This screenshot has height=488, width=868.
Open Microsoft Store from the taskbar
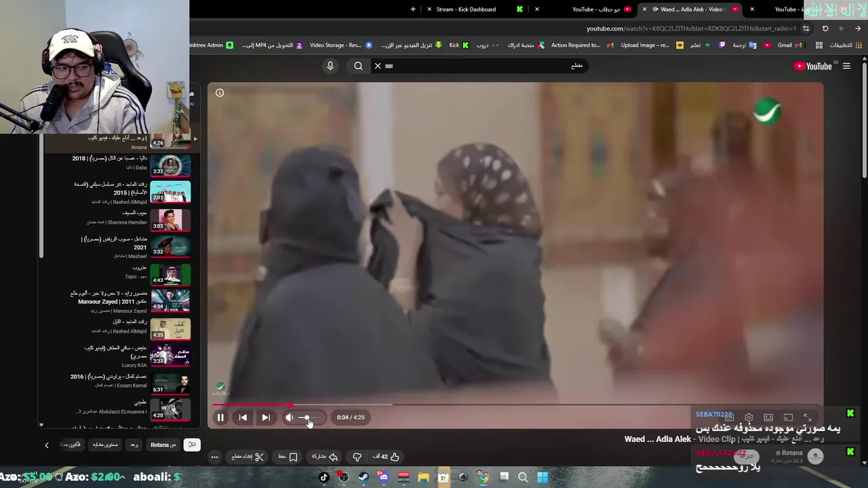pos(443,477)
